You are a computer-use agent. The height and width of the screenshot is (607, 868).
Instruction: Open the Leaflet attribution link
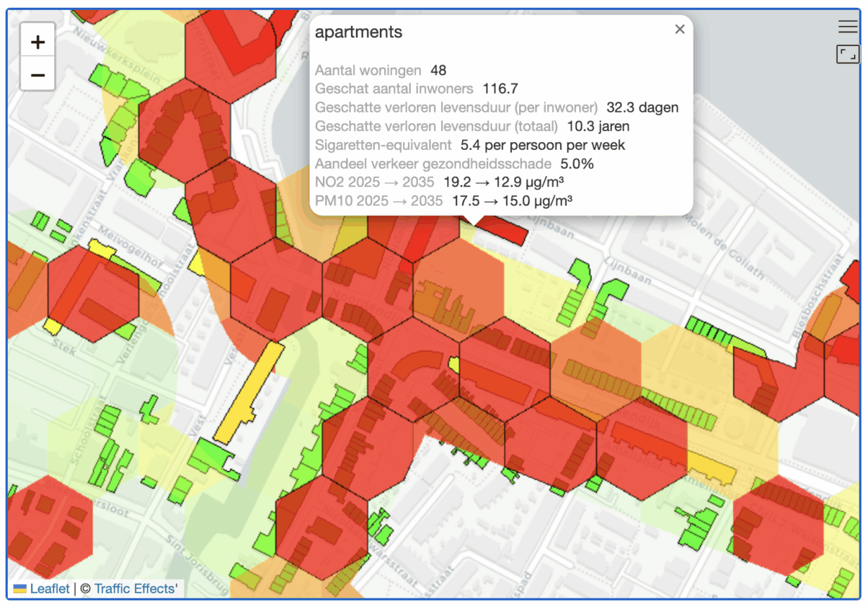click(50, 588)
